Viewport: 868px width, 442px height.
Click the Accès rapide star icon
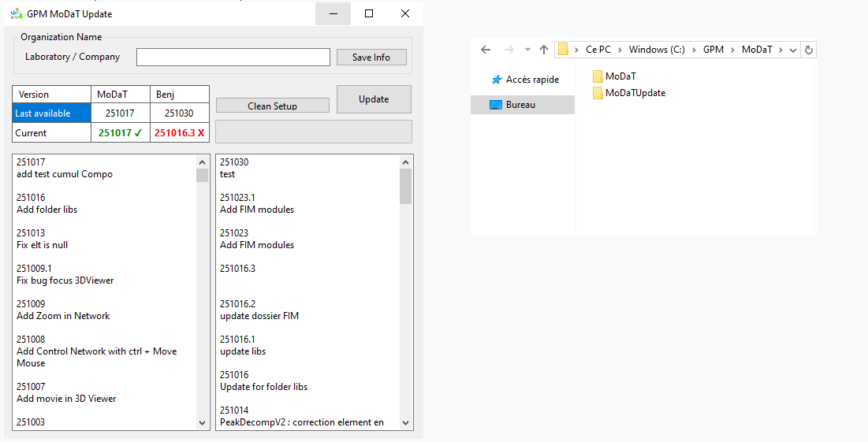point(497,80)
